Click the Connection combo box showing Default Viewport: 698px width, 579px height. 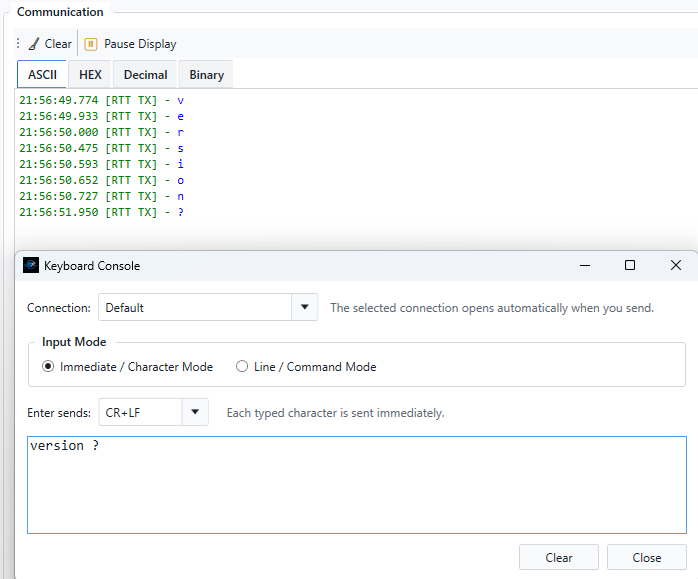coord(208,307)
